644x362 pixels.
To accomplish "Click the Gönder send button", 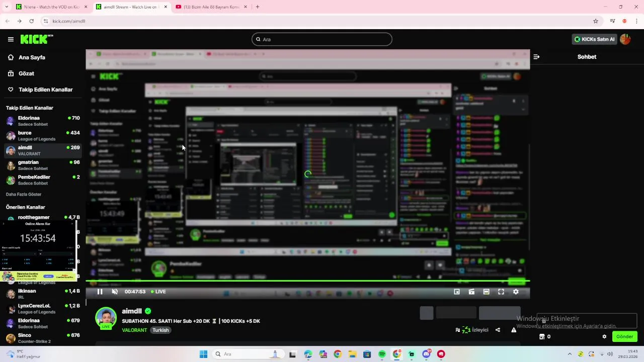I will pos(624,336).
